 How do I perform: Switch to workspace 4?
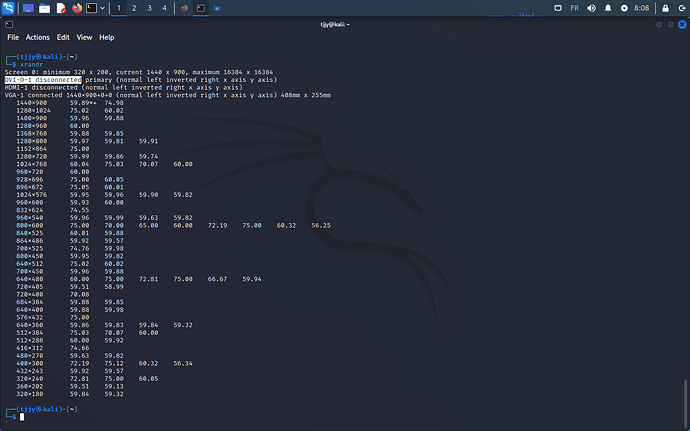coord(164,8)
